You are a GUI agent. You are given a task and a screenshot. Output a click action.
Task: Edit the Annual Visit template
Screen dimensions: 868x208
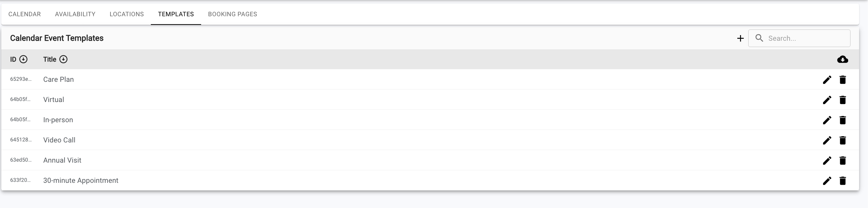(x=827, y=160)
